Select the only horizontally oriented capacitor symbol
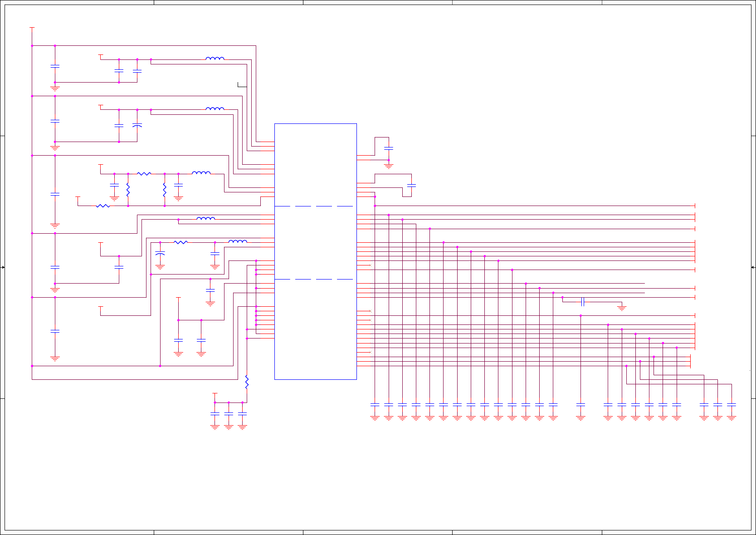Image resolution: width=756 pixels, height=535 pixels. [583, 302]
